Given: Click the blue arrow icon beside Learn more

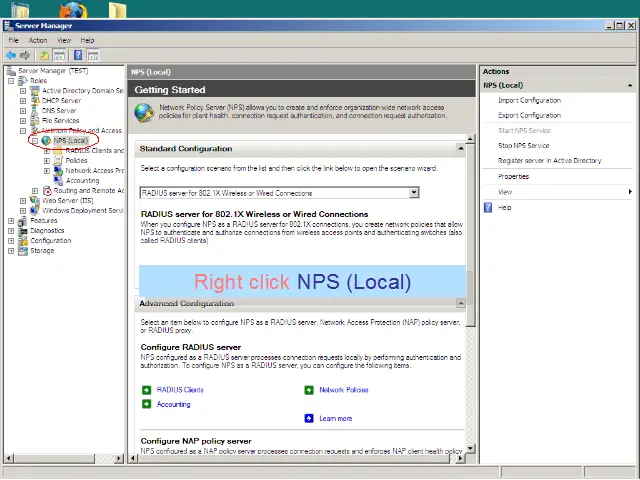Looking at the screenshot, I should pos(309,418).
